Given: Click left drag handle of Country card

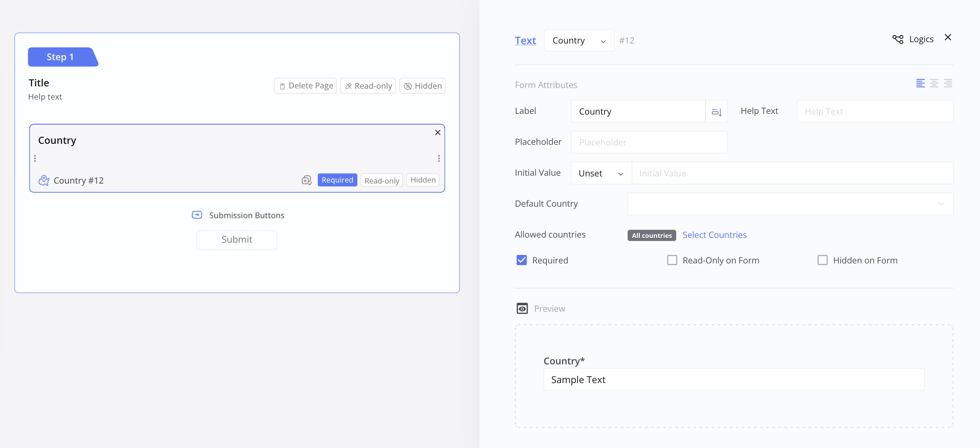Looking at the screenshot, I should (35, 158).
